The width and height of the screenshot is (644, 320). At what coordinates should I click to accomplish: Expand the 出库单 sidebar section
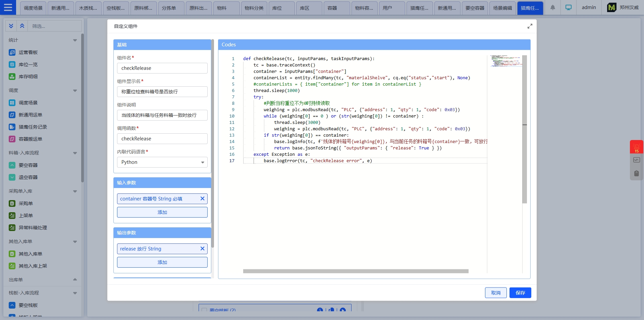coord(75,280)
